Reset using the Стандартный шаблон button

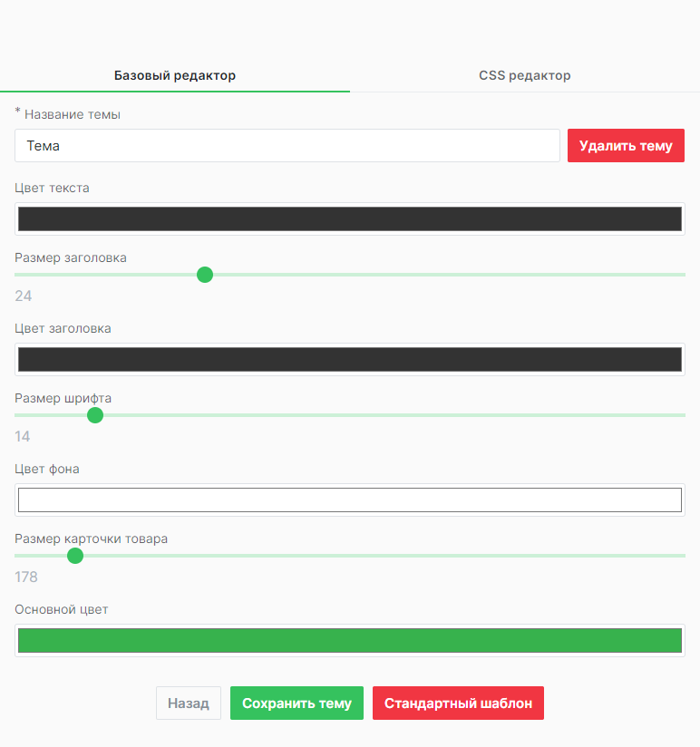pos(458,703)
